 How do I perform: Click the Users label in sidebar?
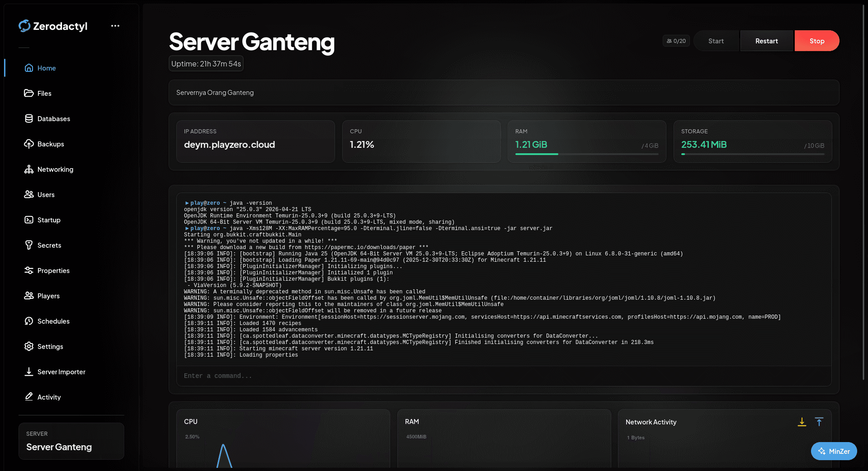click(46, 194)
